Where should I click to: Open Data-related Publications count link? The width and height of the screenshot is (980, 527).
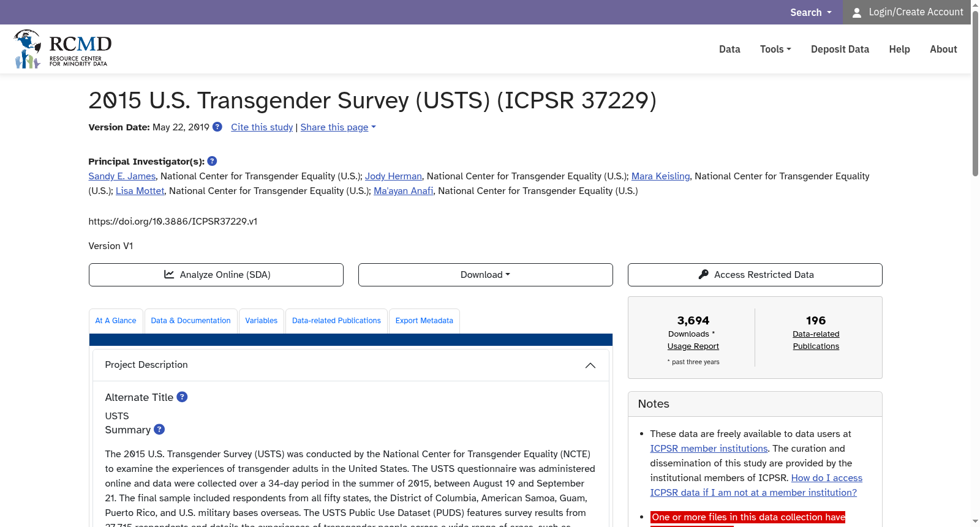tap(816, 340)
